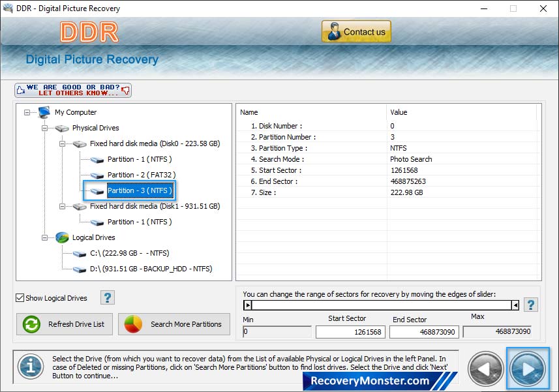The image size is (559, 392).
Task: Click the 'Disk Number' row
Action: 387,126
